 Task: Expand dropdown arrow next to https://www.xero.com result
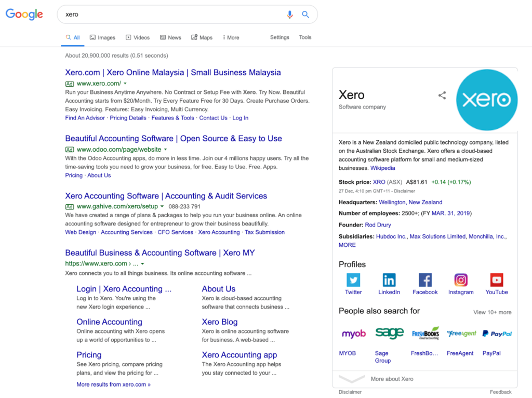142,263
